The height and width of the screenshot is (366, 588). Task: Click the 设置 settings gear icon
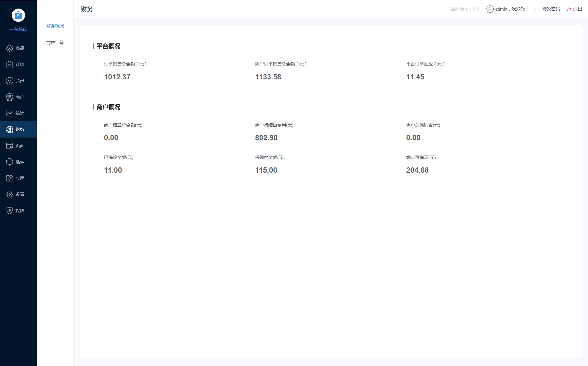9,194
